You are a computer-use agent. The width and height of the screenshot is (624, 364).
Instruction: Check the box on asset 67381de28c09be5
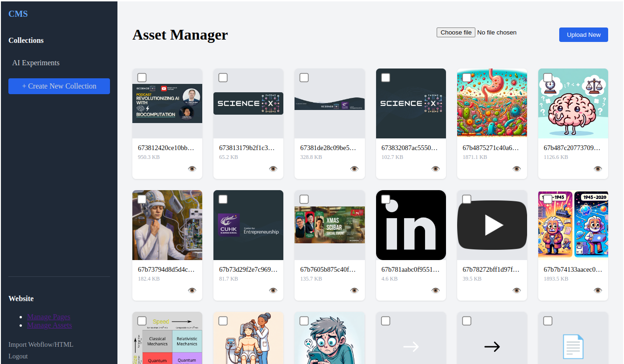point(304,77)
